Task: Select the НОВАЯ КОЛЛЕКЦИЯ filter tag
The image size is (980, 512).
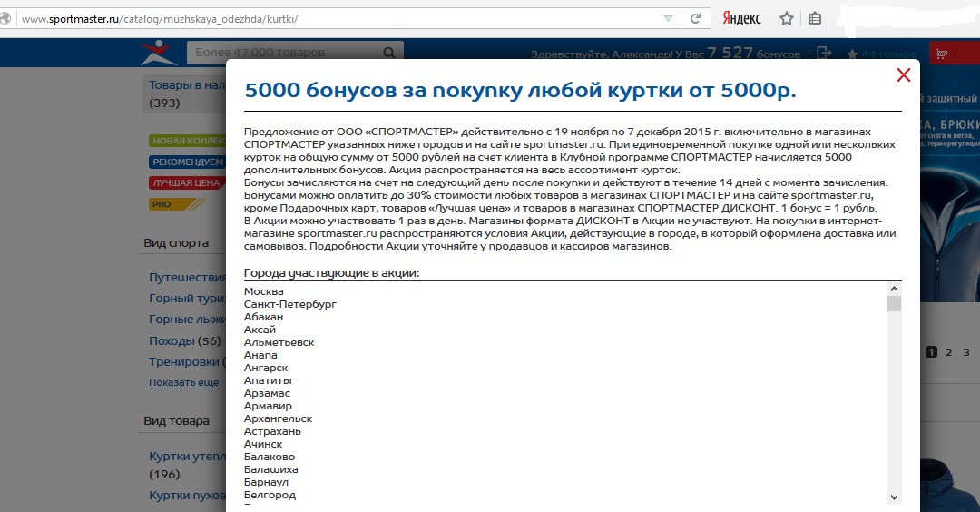Action: pyautogui.click(x=187, y=141)
